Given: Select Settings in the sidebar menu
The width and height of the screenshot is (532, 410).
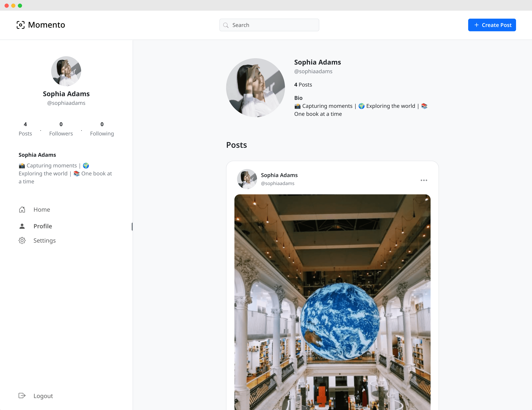Looking at the screenshot, I should (x=44, y=241).
